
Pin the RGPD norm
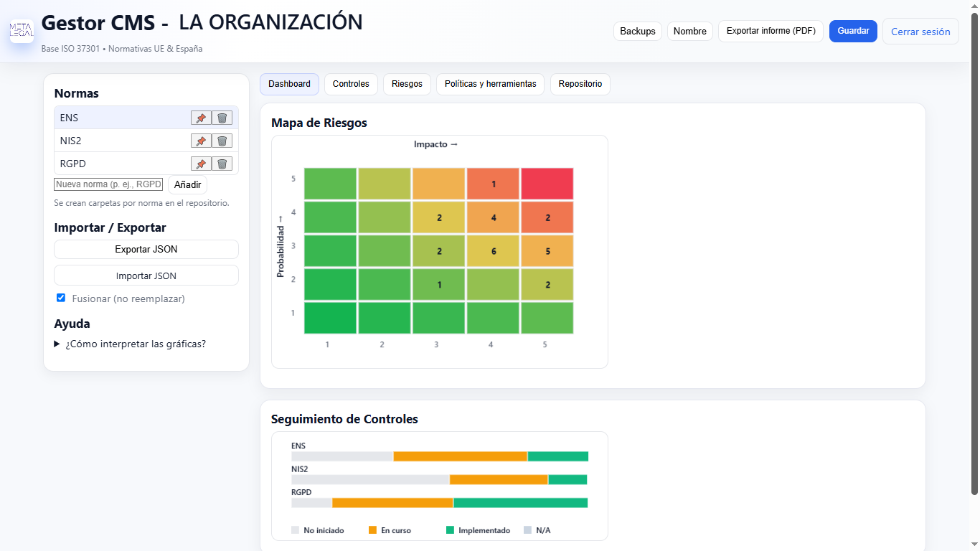click(x=201, y=164)
